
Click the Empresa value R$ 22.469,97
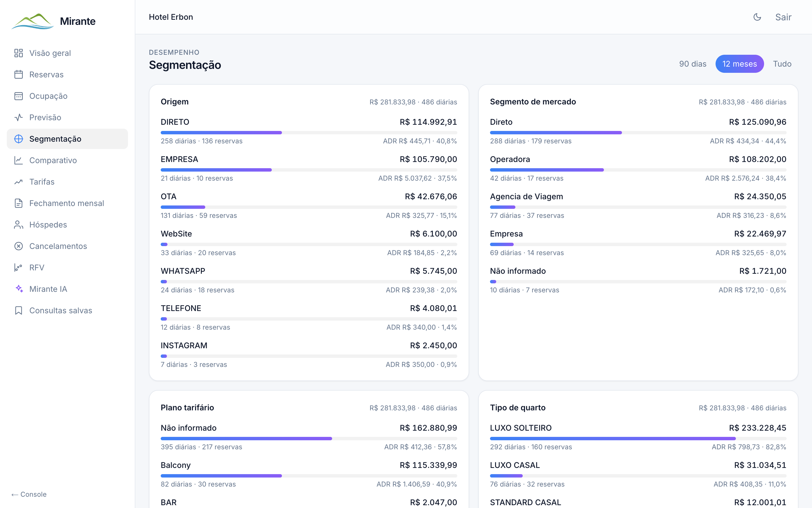click(760, 234)
